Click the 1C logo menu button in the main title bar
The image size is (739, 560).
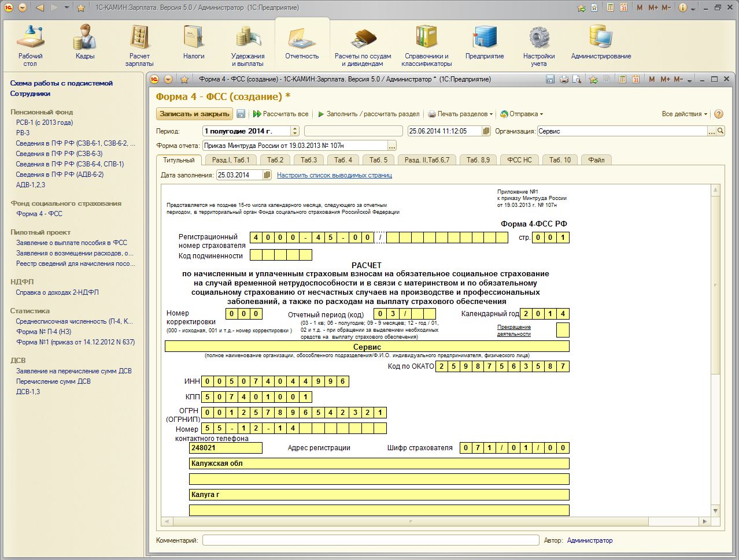coord(8,8)
